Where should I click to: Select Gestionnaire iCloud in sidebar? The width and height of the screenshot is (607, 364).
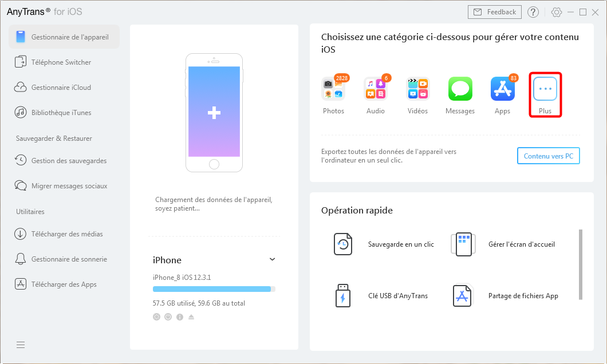pos(61,88)
